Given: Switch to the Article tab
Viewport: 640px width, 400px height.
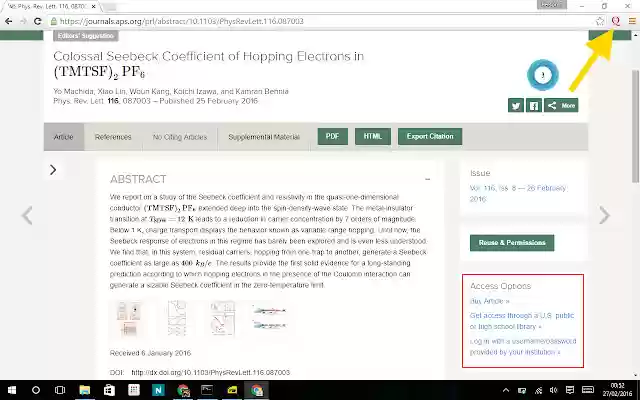Looking at the screenshot, I should click(64, 137).
